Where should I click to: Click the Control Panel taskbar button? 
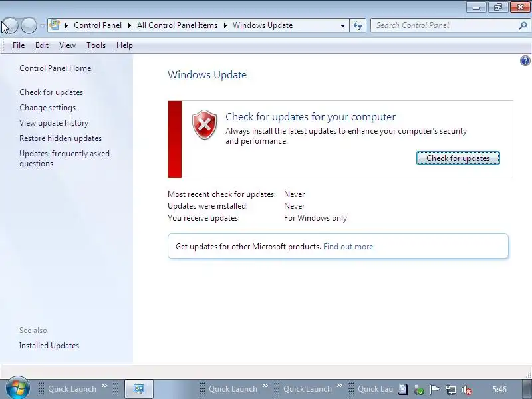coord(139,389)
